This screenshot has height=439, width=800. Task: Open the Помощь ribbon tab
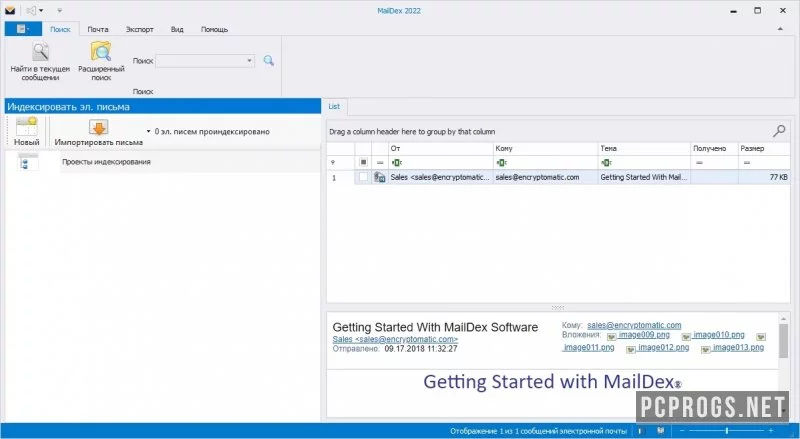pyautogui.click(x=214, y=29)
